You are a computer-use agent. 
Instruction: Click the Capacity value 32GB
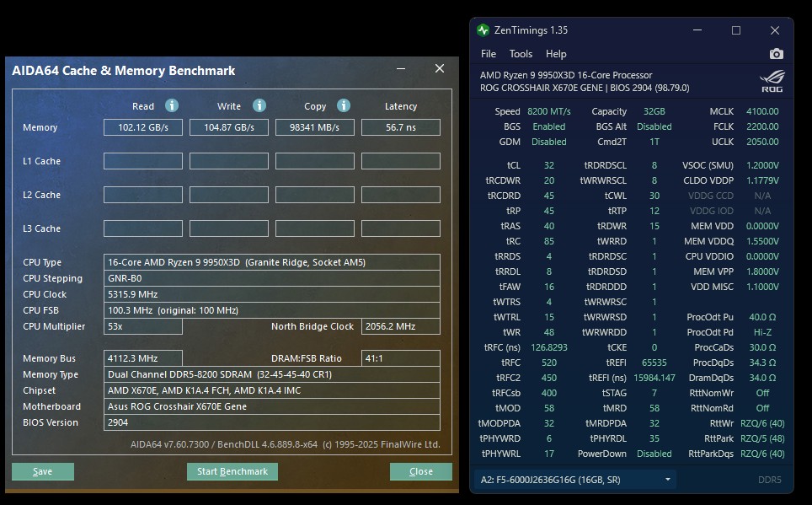coord(654,111)
